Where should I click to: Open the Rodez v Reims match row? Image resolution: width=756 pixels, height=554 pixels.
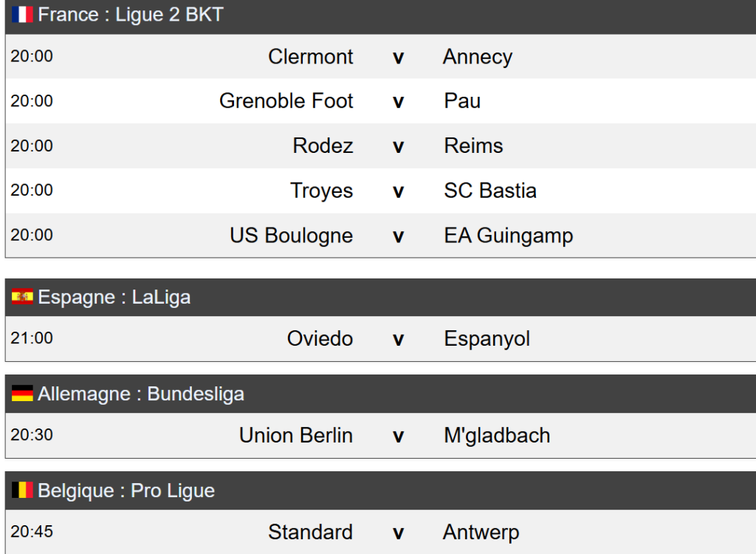[398, 146]
